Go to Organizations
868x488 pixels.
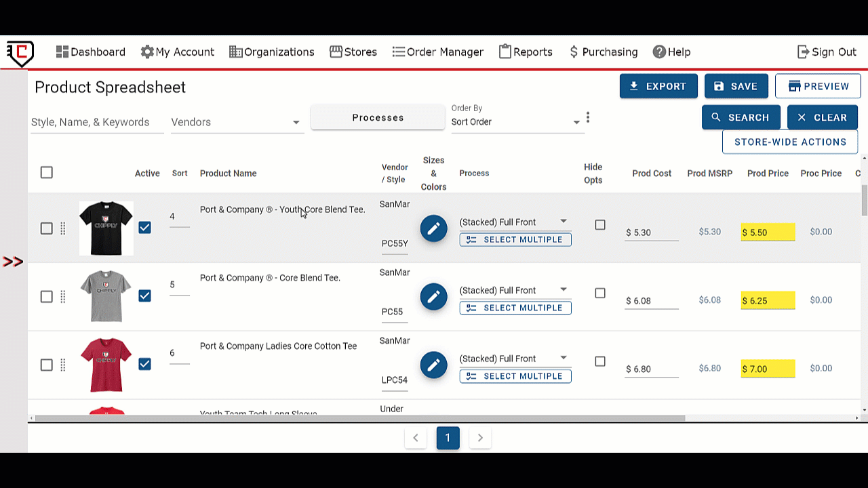(272, 52)
